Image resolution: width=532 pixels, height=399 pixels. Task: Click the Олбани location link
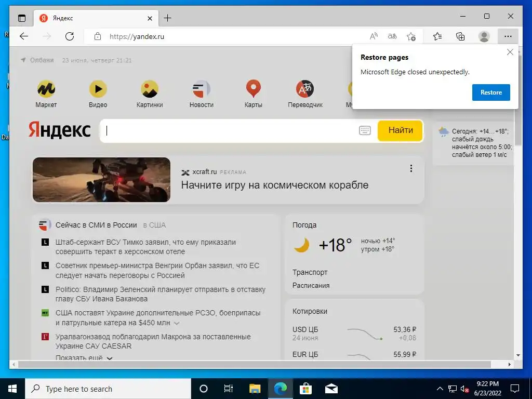38,60
